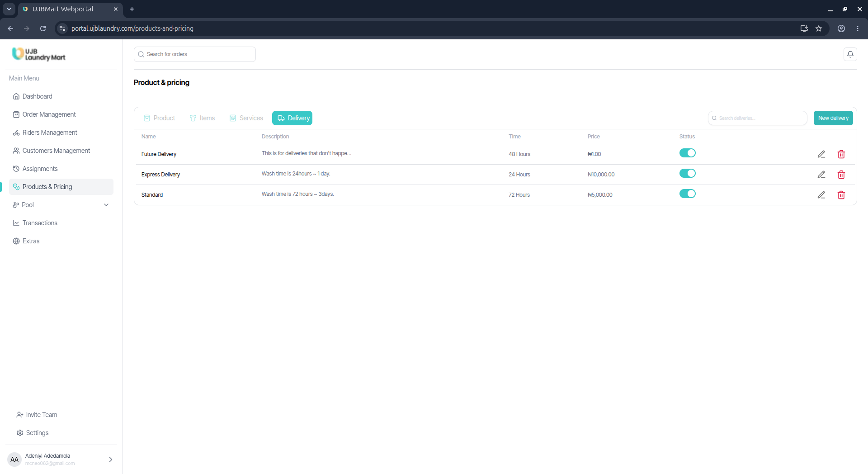Click the Price column header

coord(594,137)
